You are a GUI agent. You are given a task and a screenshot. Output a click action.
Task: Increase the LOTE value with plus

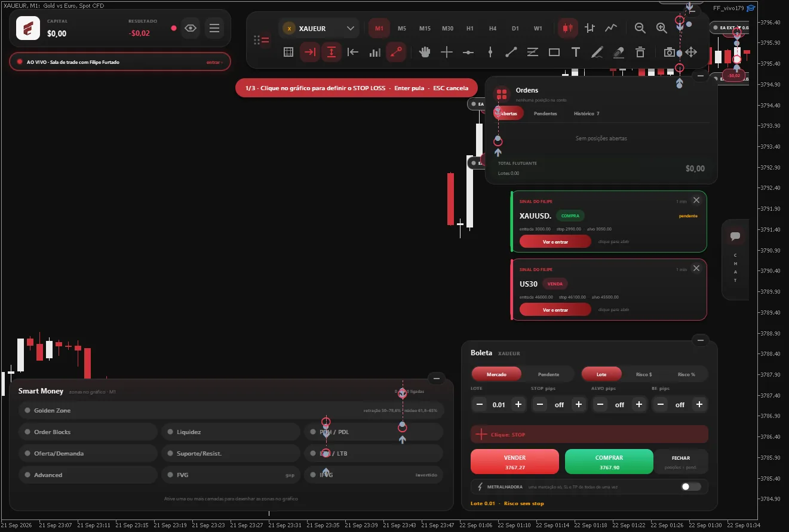[x=518, y=405]
